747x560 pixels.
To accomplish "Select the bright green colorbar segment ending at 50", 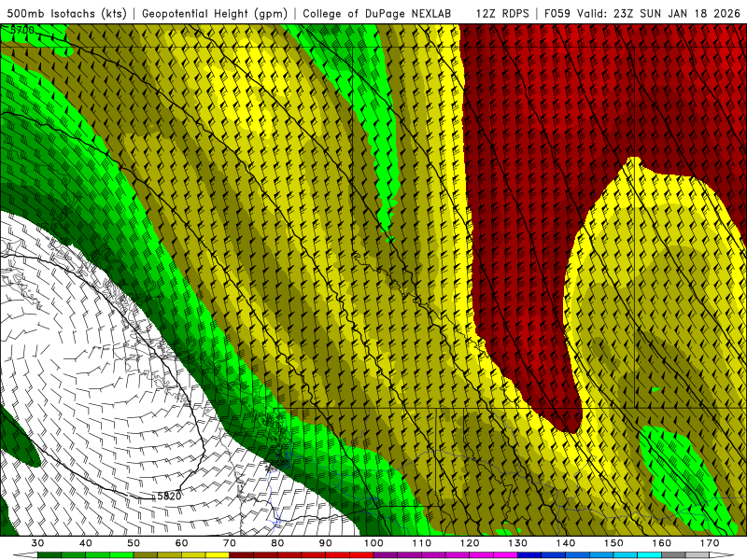I will (x=121, y=555).
